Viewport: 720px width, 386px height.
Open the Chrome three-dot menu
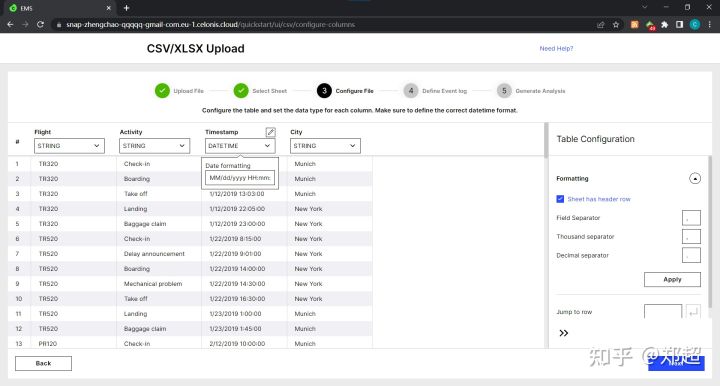[x=710, y=25]
